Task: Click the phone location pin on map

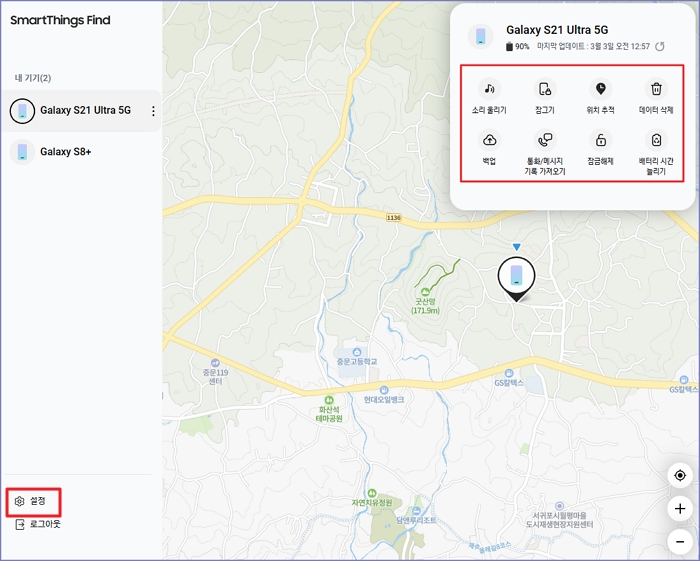Action: [x=516, y=278]
